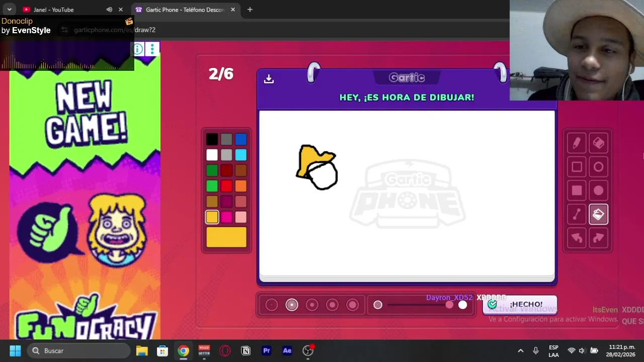Select the empty ellipse shape tool
The height and width of the screenshot is (362, 644).
click(598, 167)
